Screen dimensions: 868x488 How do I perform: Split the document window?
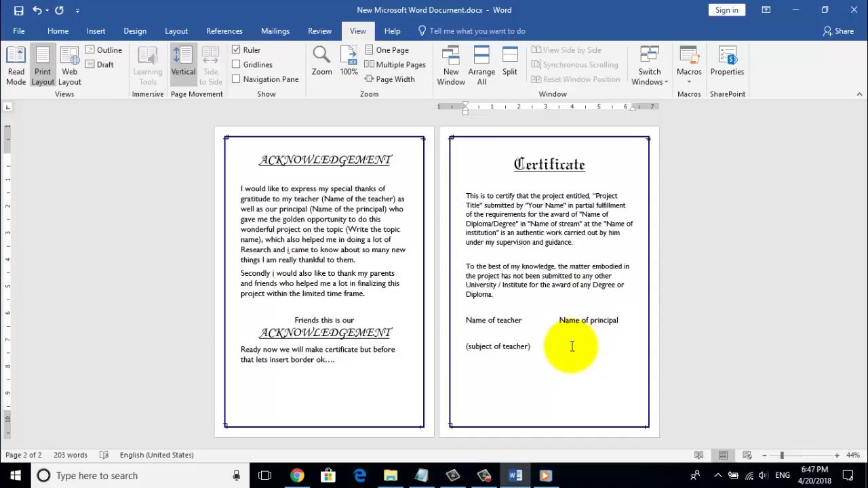pos(510,62)
